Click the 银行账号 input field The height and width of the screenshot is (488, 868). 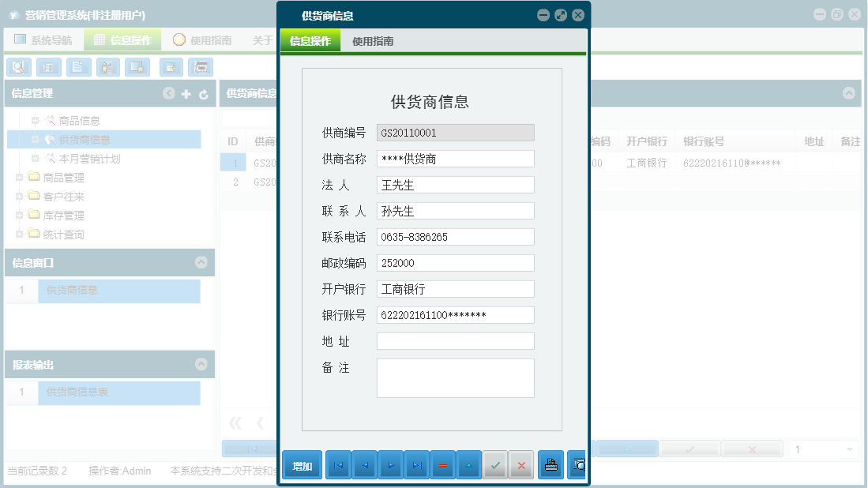456,315
